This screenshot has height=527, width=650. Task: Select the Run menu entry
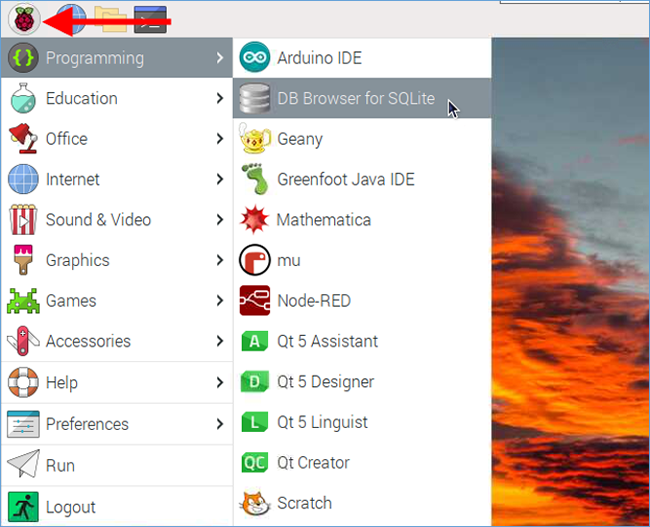pos(116,465)
